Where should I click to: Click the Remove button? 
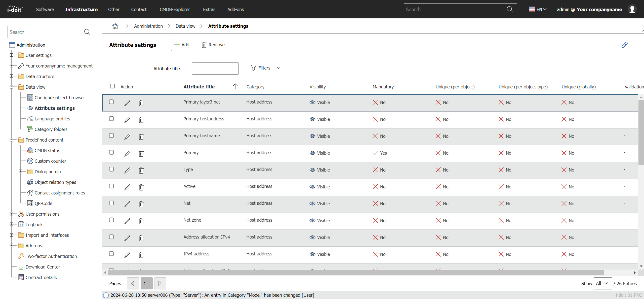click(213, 45)
